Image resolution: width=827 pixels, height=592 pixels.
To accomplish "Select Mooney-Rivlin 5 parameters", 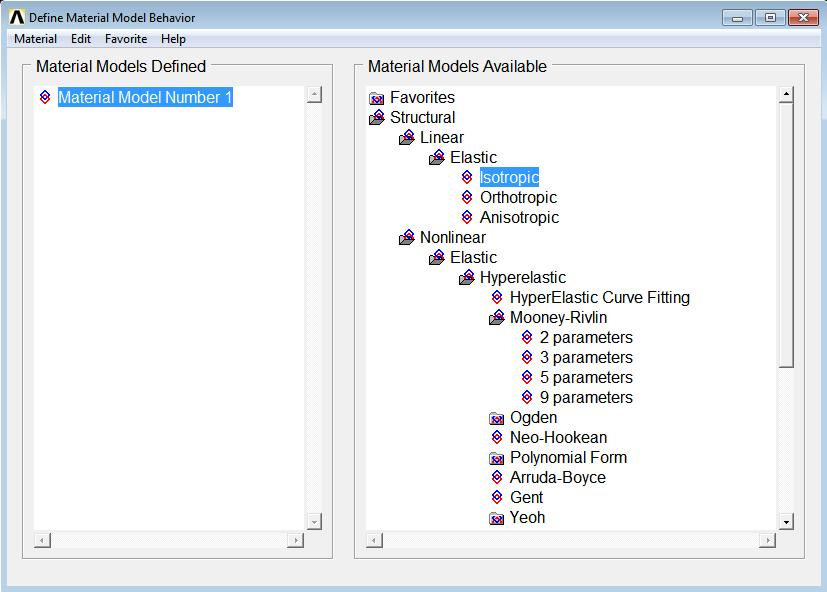I will tap(586, 378).
